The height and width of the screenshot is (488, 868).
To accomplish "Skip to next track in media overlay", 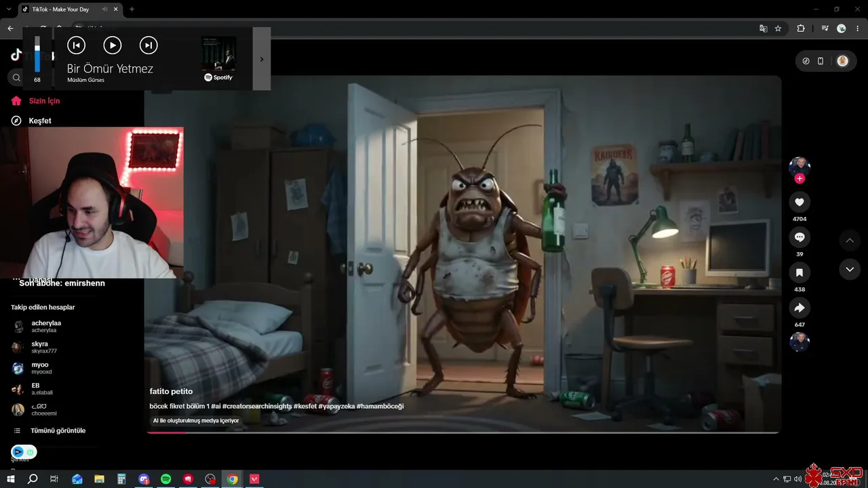I will [x=149, y=45].
